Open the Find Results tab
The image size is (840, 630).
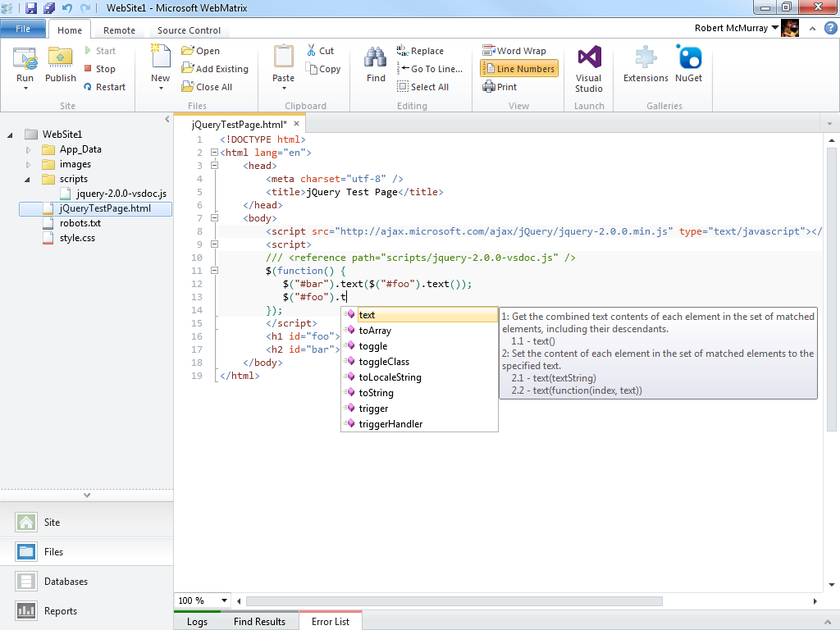coord(259,622)
